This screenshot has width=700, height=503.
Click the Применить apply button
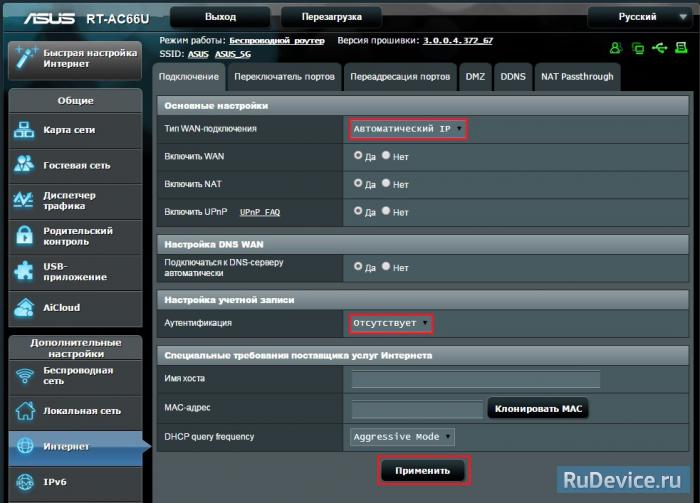423,470
